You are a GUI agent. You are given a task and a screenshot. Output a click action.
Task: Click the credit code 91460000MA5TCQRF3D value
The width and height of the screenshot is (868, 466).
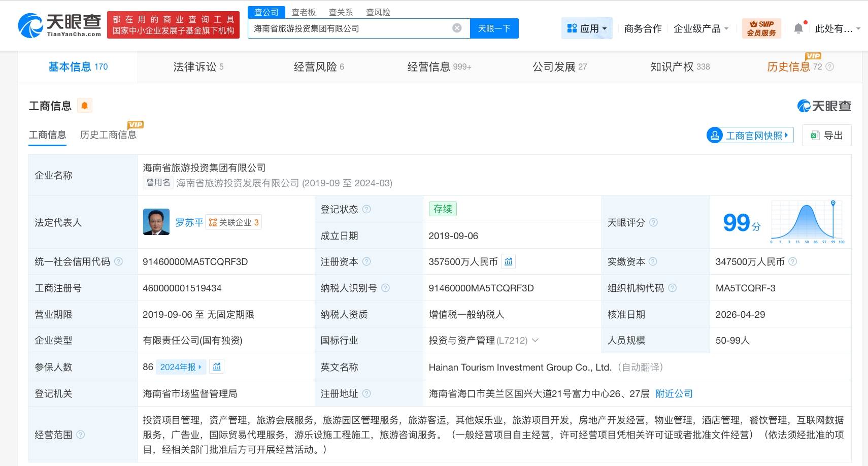(x=195, y=261)
